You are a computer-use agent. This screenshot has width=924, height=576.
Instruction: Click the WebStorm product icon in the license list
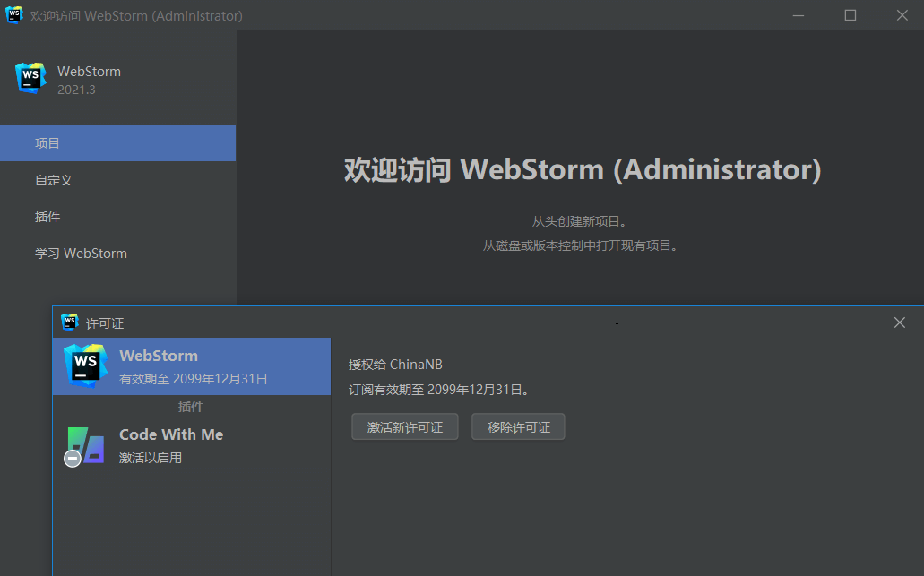point(86,365)
